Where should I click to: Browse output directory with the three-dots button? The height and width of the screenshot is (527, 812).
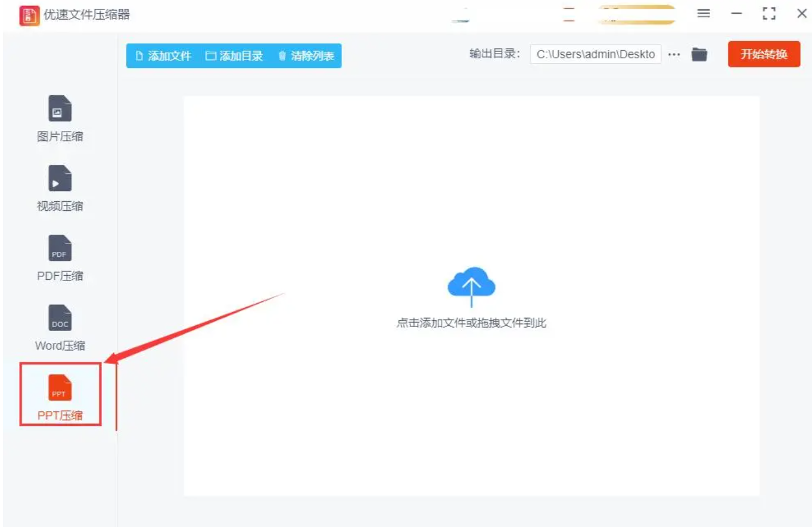click(x=674, y=54)
